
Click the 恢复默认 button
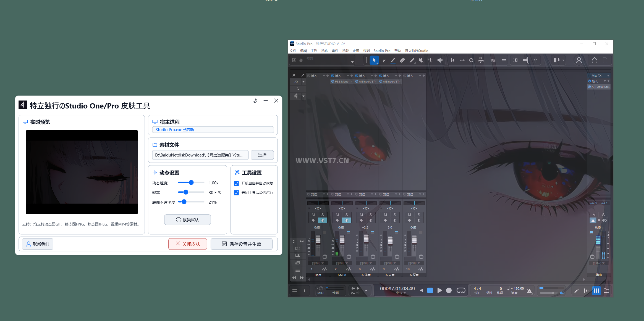(x=187, y=220)
